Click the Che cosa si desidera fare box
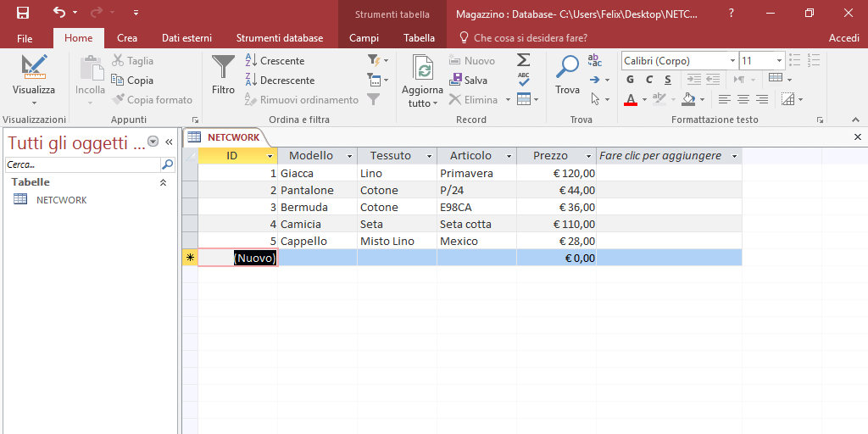This screenshot has height=434, width=868. point(524,38)
